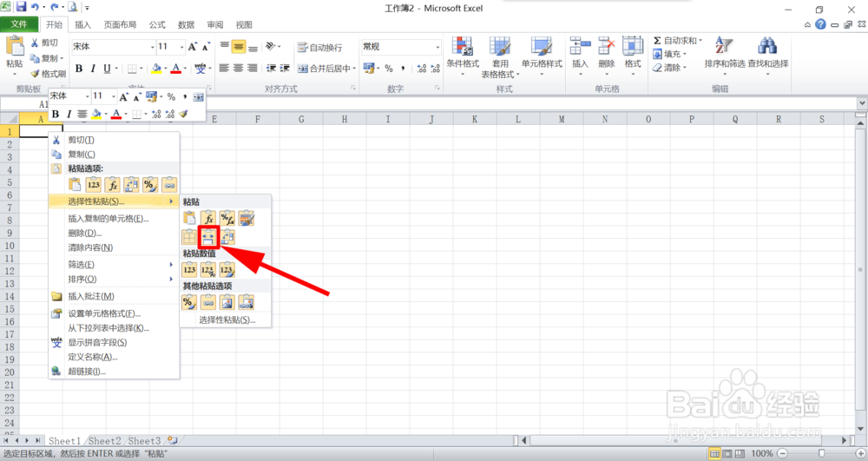Click Transpose icon in context menu paste options
This screenshot has width=868, height=461.
point(131,184)
